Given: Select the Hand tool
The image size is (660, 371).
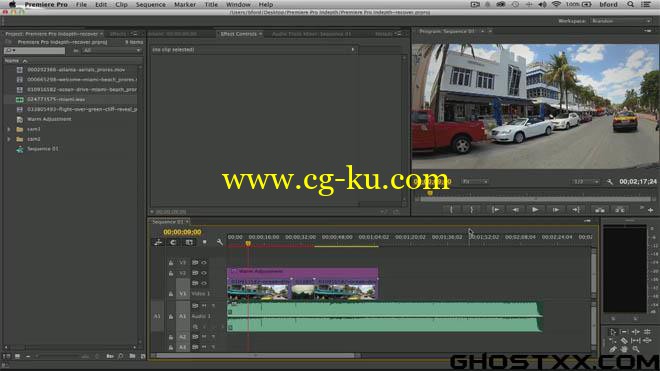Looking at the screenshot, I should click(x=624, y=349).
